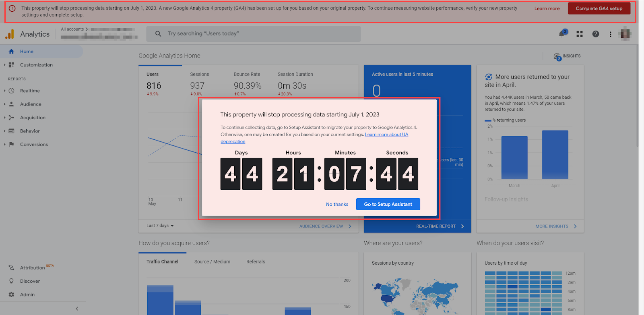Expand the Conversions reports arrow

(x=4, y=144)
